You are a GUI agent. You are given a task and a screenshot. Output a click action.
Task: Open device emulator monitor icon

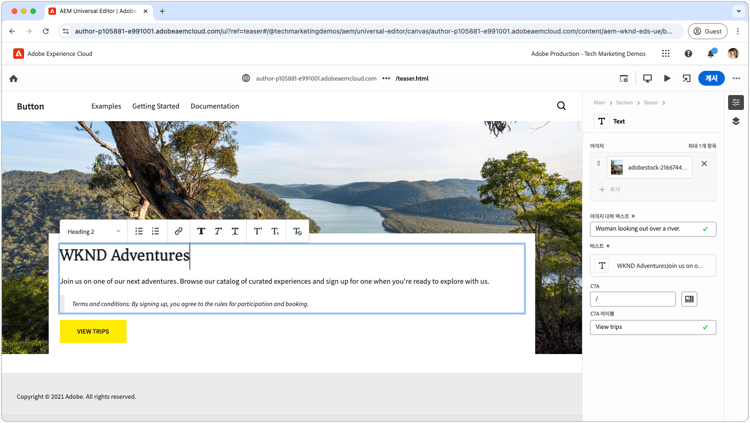(647, 78)
